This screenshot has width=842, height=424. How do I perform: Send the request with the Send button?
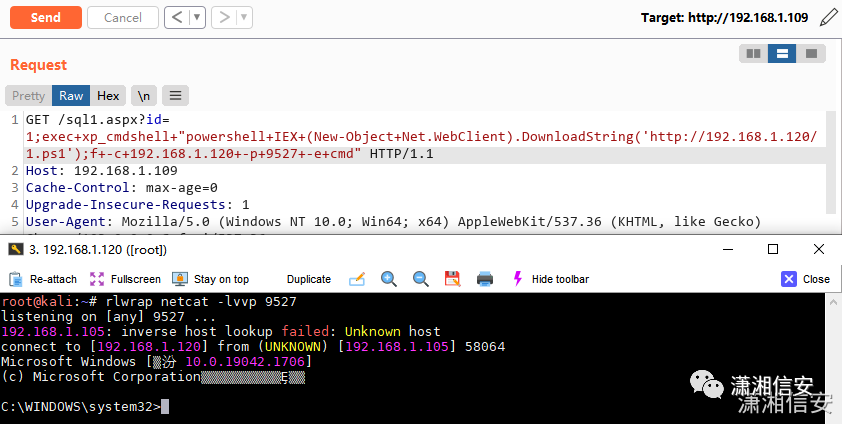[x=46, y=18]
